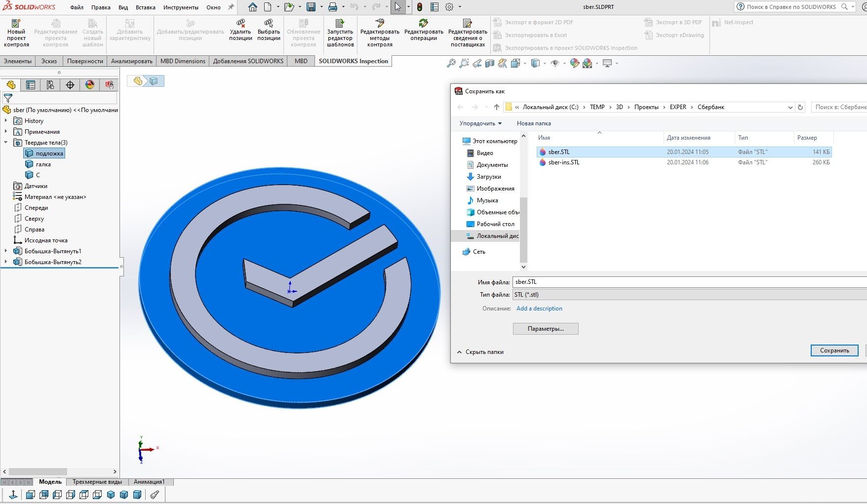This screenshot has width=867, height=504.
Task: Click the Launch Template Editor icon
Action: 340,23
